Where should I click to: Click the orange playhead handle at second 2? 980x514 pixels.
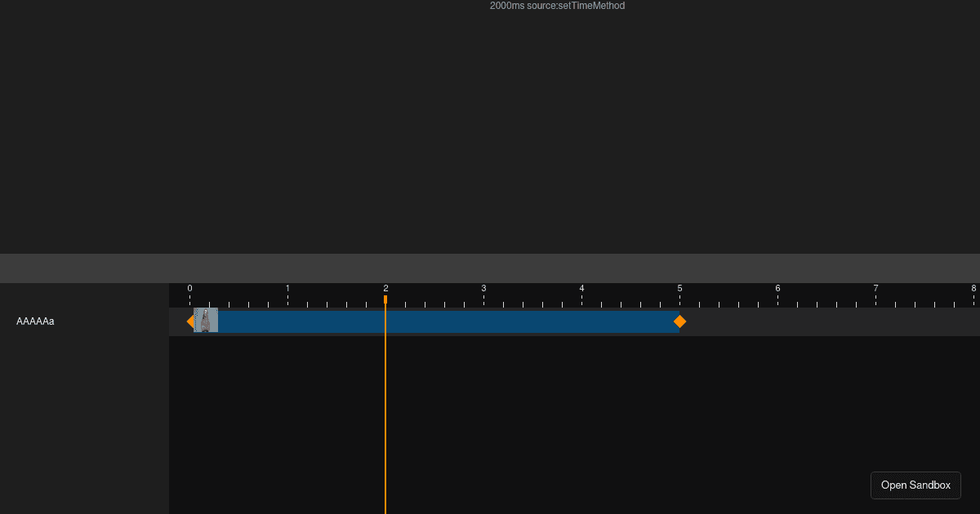[385, 300]
